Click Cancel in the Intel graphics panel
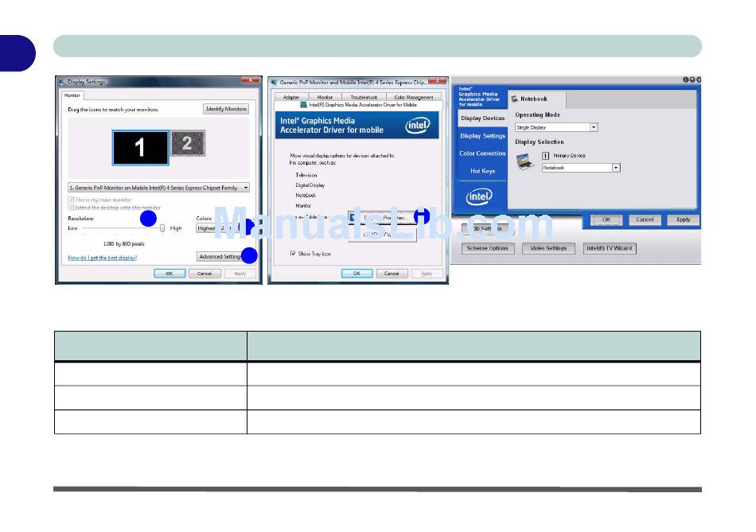The height and width of the screenshot is (532, 756). [x=645, y=219]
